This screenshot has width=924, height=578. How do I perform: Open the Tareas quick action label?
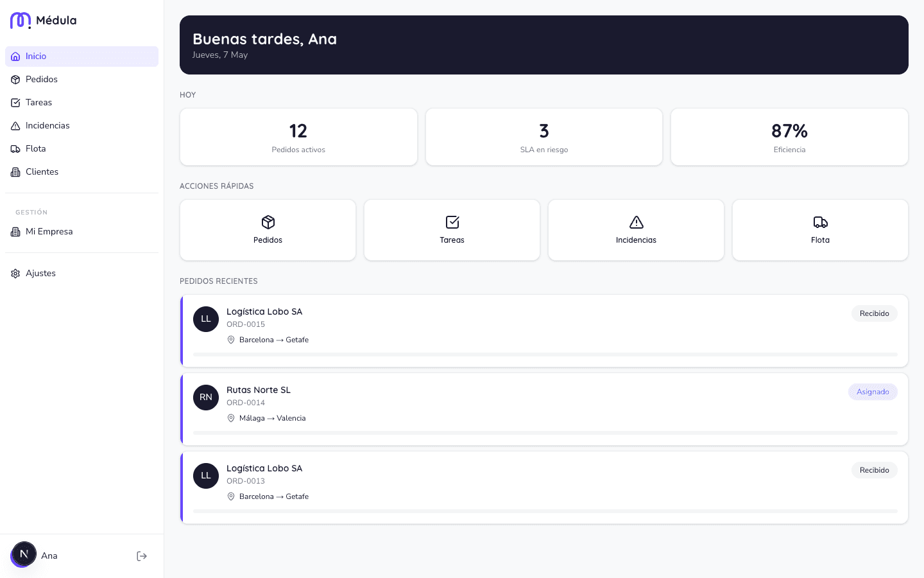click(452, 240)
